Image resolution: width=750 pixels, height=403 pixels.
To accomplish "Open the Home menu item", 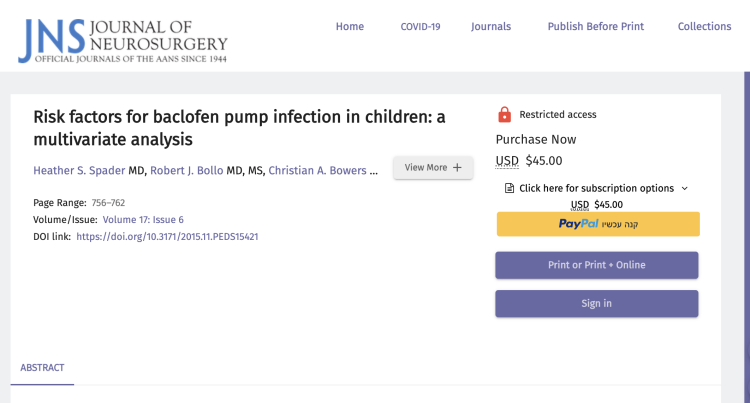I will 350,26.
